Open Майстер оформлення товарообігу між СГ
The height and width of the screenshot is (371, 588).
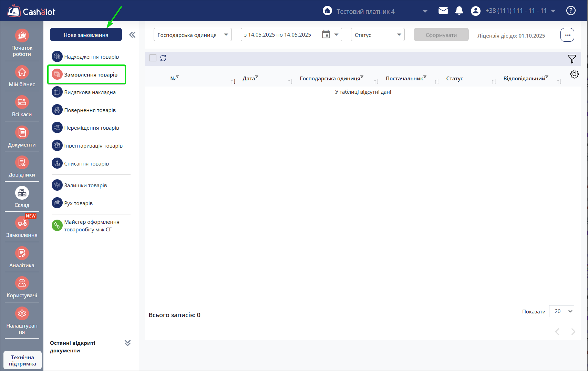85,225
